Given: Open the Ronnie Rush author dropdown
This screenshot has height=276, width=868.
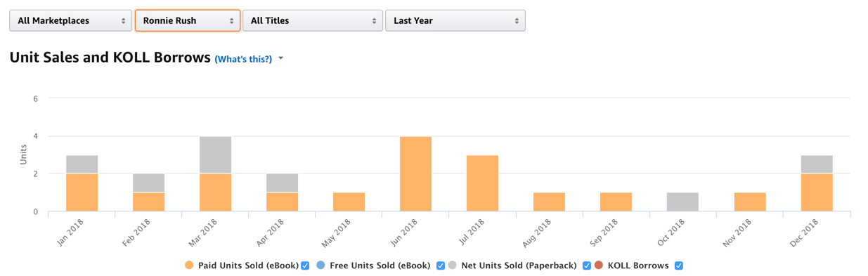Looking at the screenshot, I should coord(188,20).
